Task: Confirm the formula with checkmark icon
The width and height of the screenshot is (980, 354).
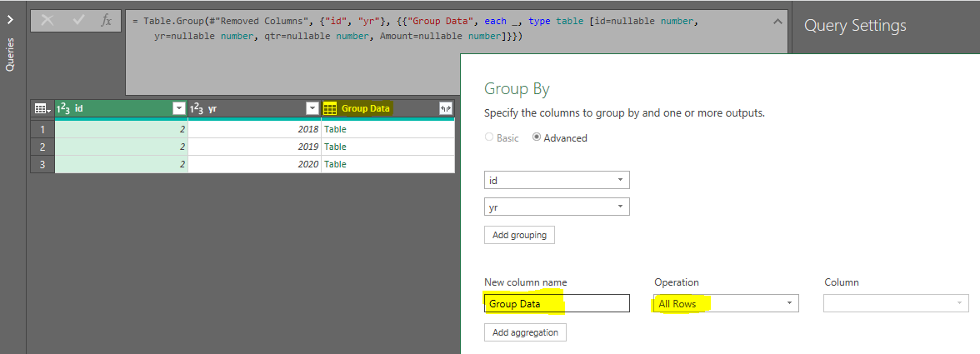Action: 78,20
